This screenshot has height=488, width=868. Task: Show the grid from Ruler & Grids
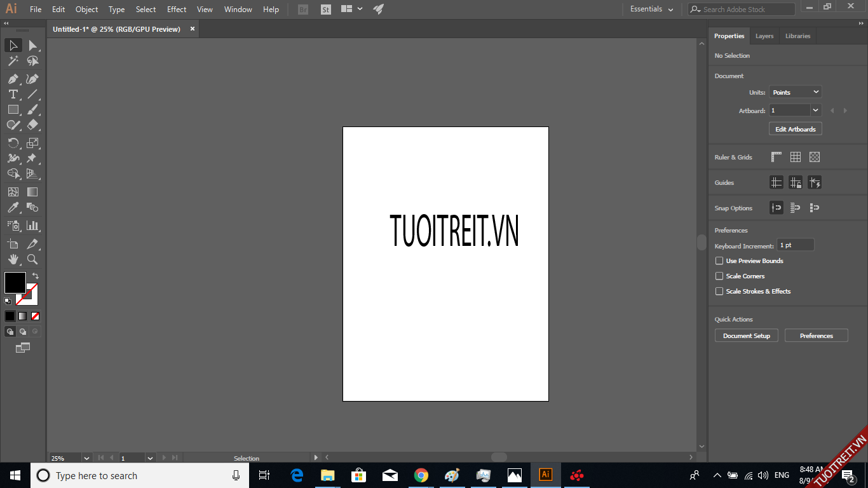pyautogui.click(x=795, y=157)
